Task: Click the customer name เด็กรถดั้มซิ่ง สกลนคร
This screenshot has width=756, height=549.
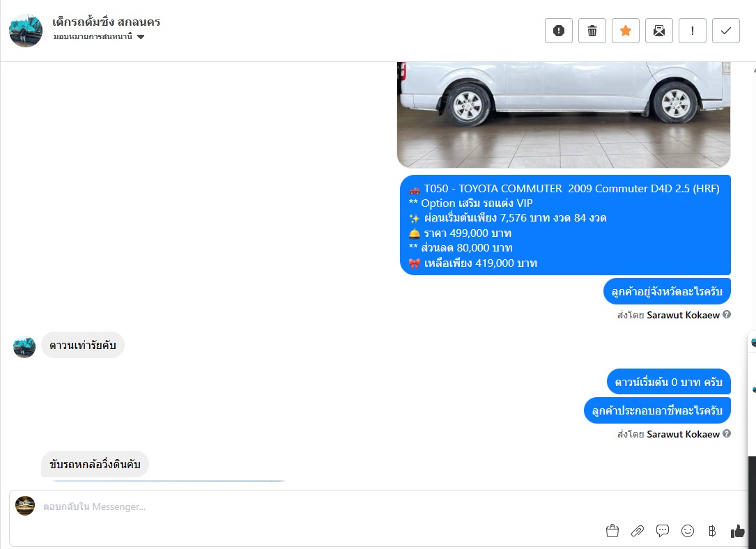Action: tap(106, 22)
